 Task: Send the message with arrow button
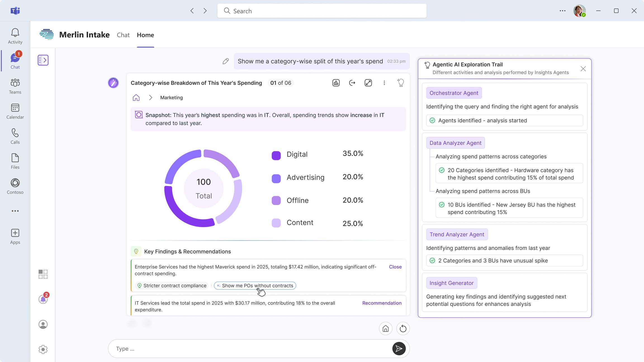[399, 349]
